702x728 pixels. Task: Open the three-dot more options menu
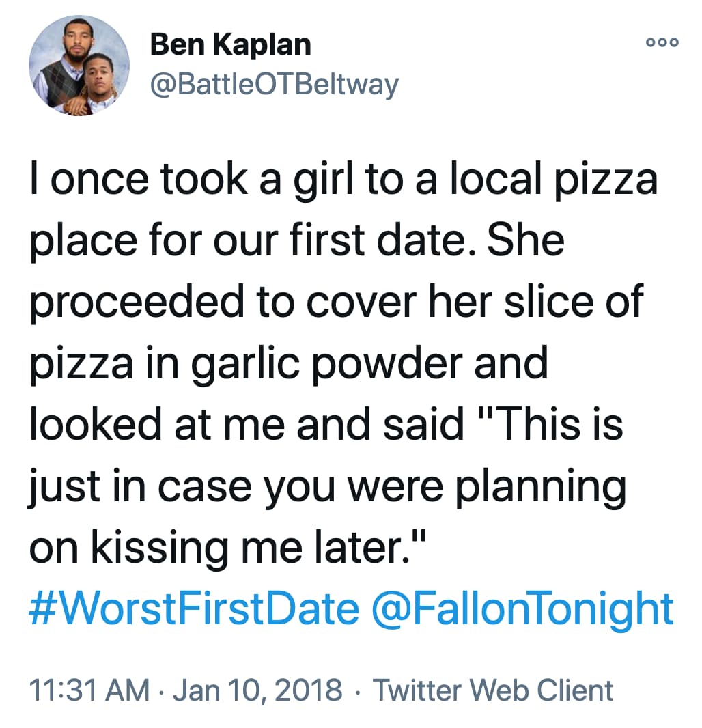click(x=662, y=41)
